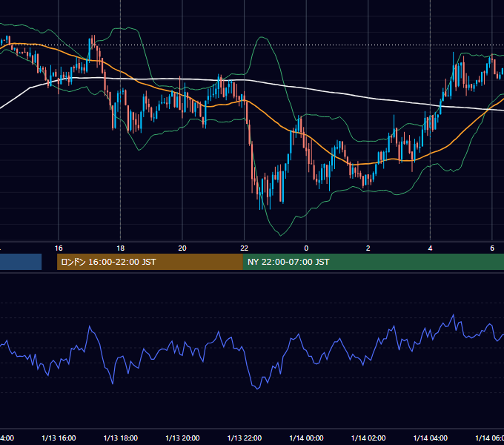Click the 16 hour label on upper axis
Image resolution: width=504 pixels, height=445 pixels.
[x=59, y=248]
